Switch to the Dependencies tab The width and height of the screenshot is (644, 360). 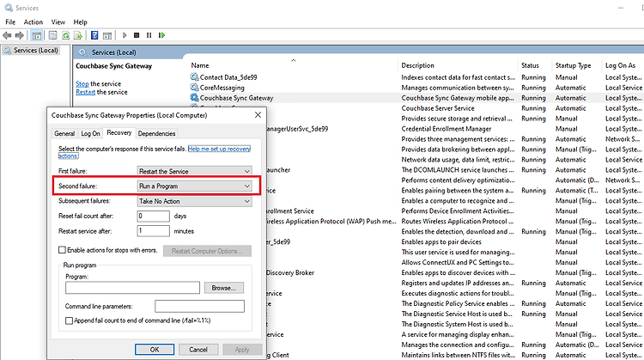tap(156, 133)
